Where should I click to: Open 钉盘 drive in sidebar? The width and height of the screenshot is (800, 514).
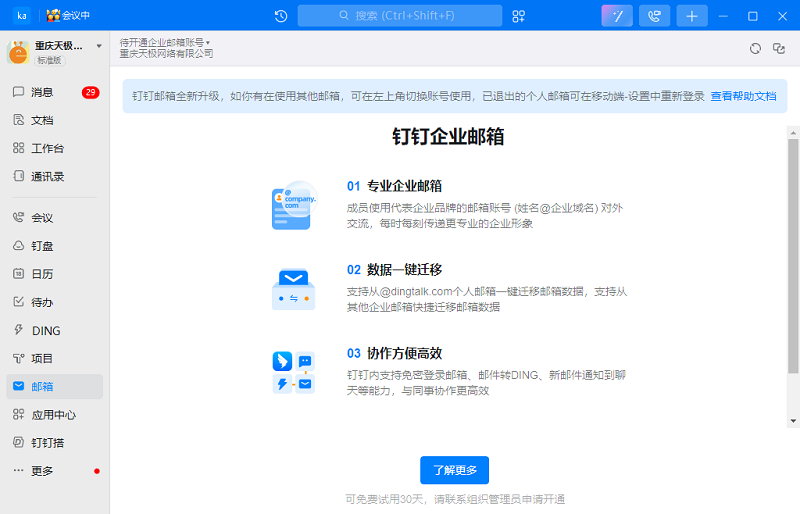coord(55,246)
